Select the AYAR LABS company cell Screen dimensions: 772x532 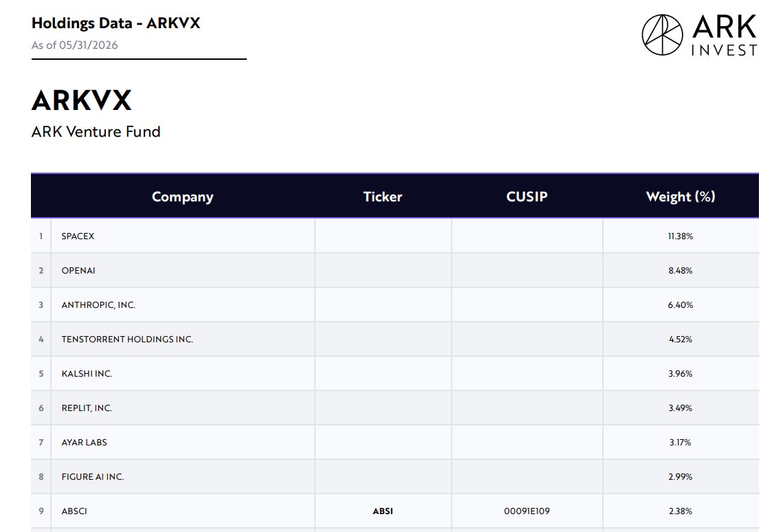[x=183, y=443]
